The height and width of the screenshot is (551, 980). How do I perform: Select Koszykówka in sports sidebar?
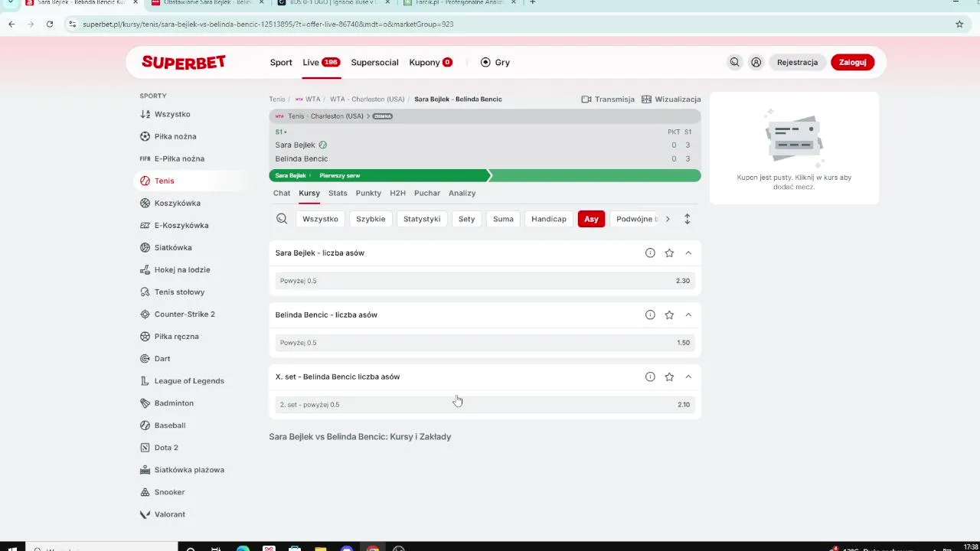coord(177,203)
